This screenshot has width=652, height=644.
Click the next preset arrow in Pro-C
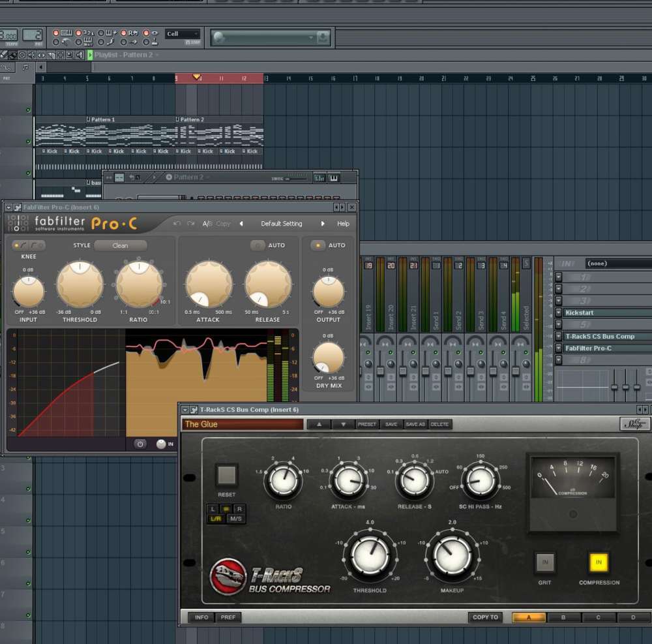point(323,223)
